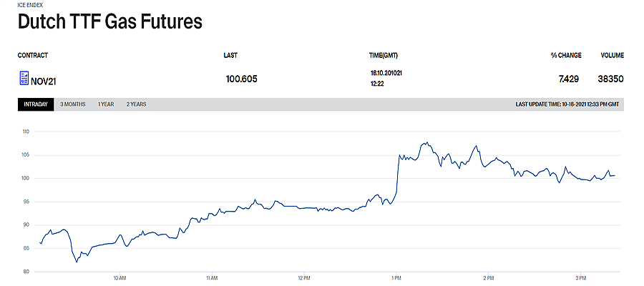644x286 pixels.
Task: Click the Dutch TTF Gas Futures heading
Action: pyautogui.click(x=110, y=21)
